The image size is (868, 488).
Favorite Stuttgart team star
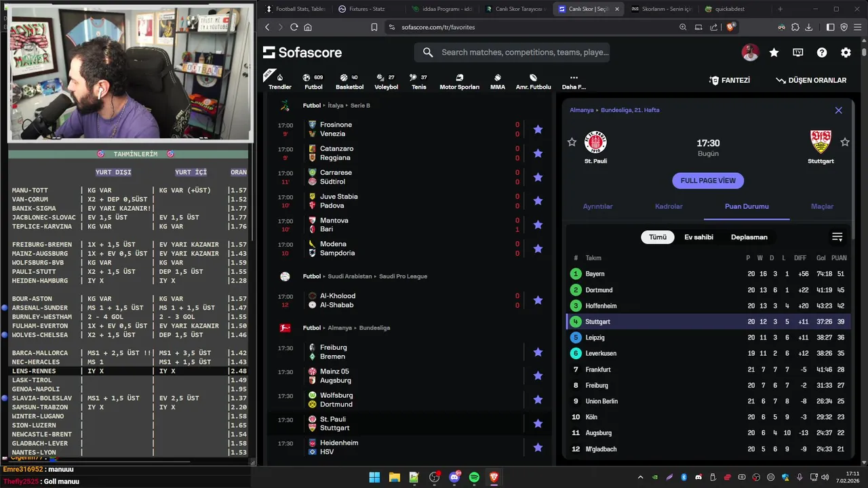845,142
